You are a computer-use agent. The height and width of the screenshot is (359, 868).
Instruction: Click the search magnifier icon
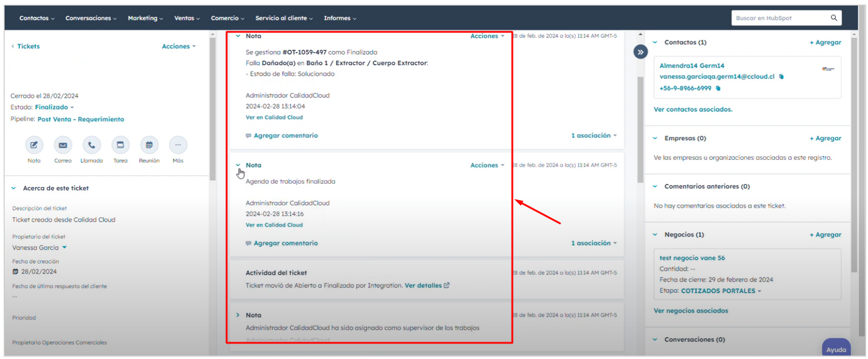coord(834,18)
